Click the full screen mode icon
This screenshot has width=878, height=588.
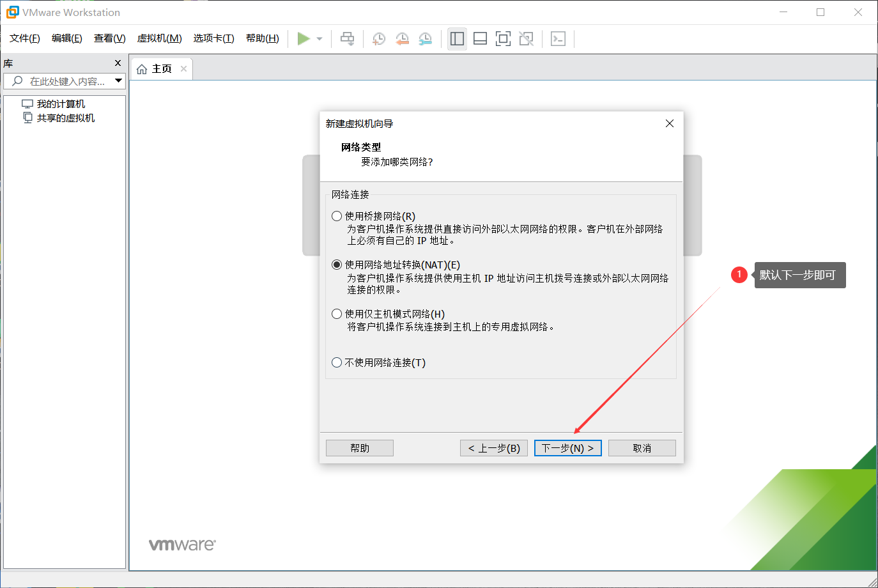pyautogui.click(x=503, y=39)
